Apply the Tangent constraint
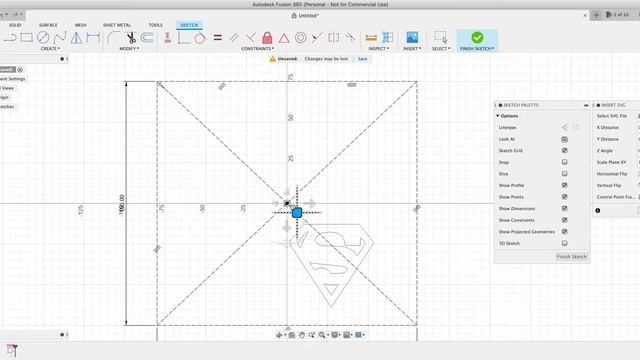Image resolution: width=640 pixels, height=360 pixels. pos(200,38)
